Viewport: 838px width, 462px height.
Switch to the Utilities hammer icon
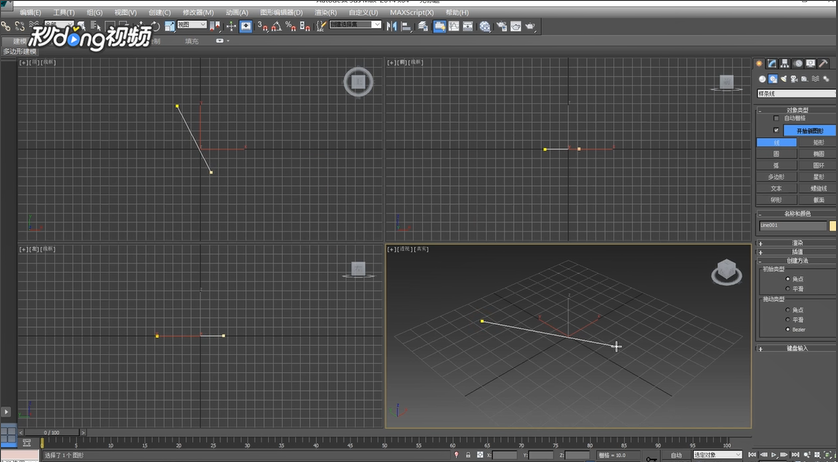824,63
